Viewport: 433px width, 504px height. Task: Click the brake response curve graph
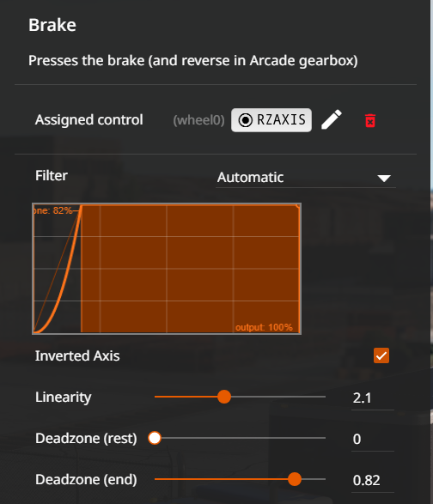click(x=167, y=269)
